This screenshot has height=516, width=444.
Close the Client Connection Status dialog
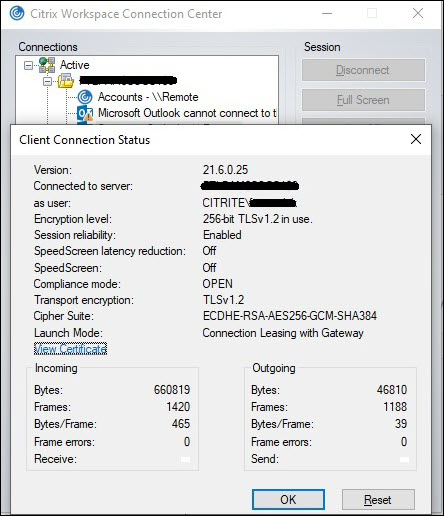pos(416,139)
